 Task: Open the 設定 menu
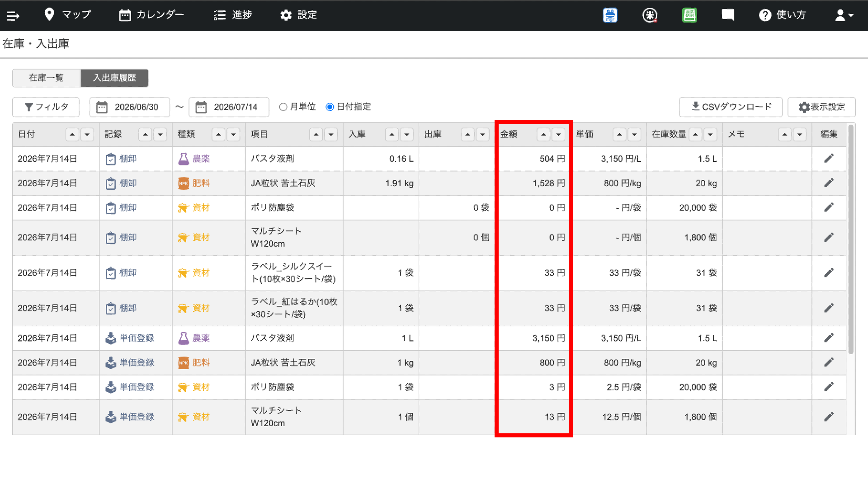click(298, 15)
